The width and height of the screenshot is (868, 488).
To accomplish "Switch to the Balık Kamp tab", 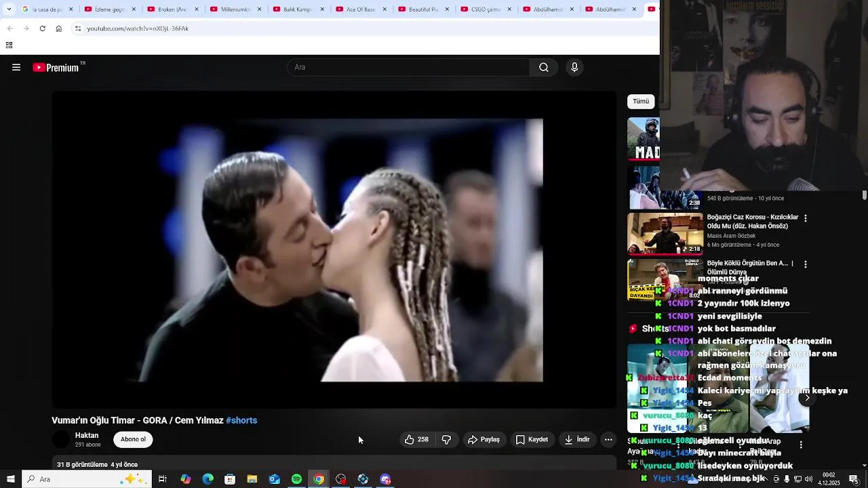I will tap(298, 9).
